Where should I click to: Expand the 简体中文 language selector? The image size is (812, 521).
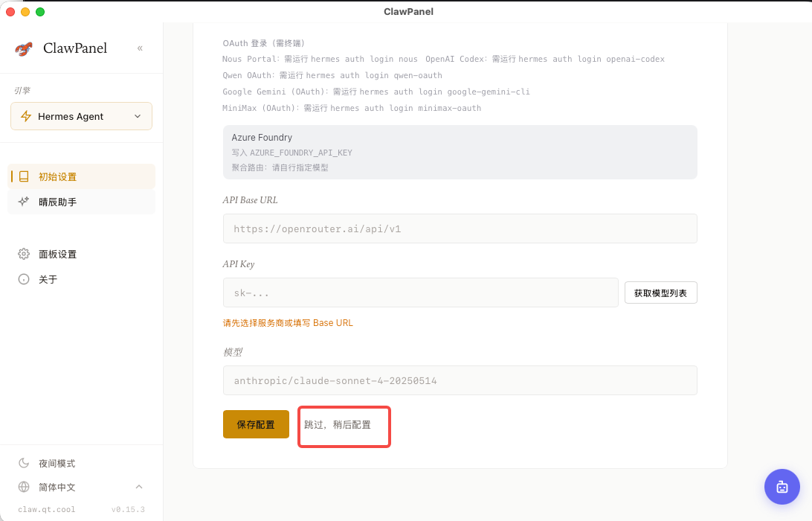click(x=81, y=487)
